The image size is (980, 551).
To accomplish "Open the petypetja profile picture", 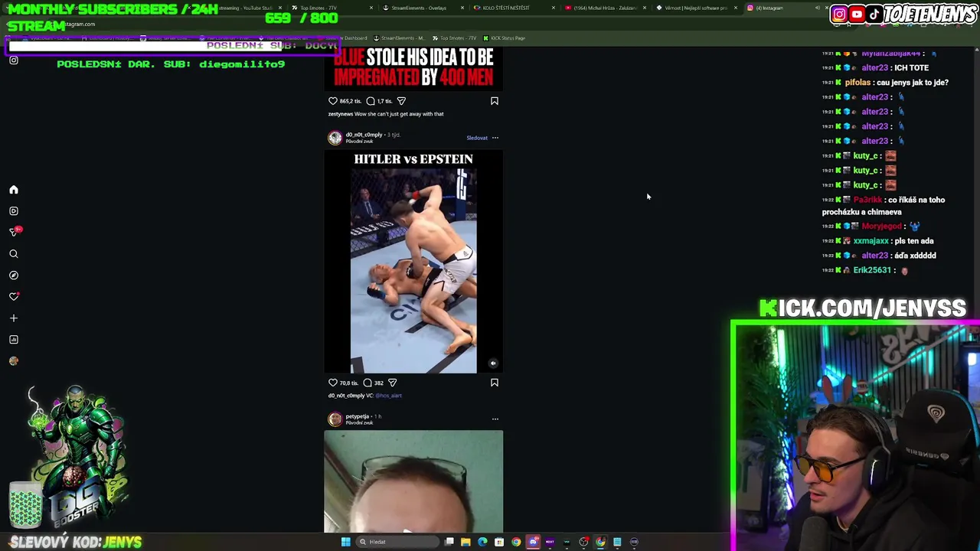I will 335,419.
